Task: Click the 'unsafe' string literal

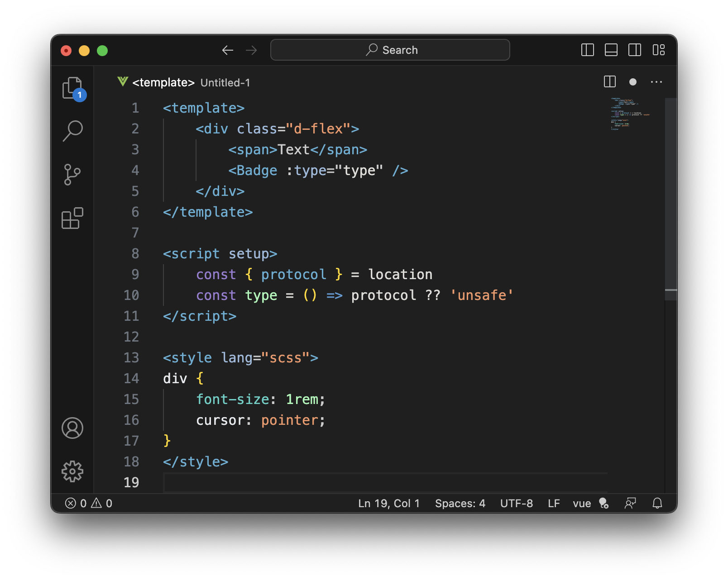Action: pos(481,295)
